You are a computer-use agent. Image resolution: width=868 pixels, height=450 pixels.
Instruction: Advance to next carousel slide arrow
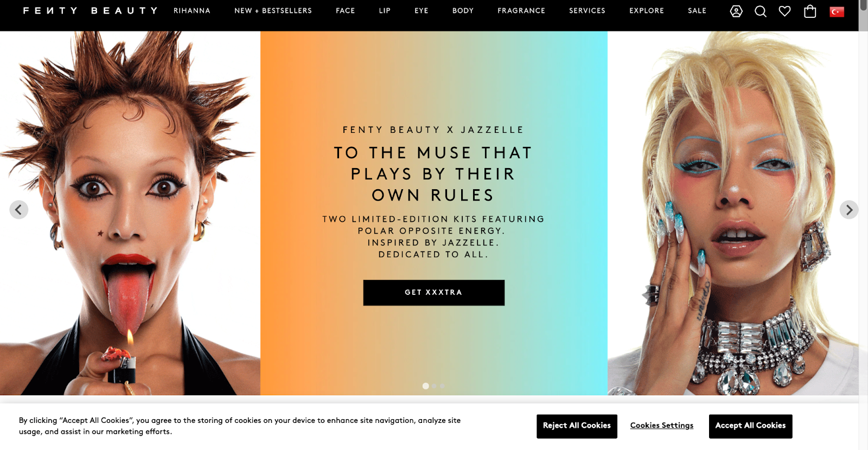click(849, 210)
